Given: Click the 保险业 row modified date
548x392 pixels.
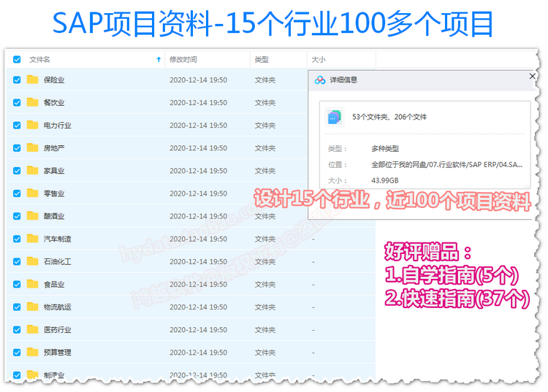Looking at the screenshot, I should (x=198, y=80).
